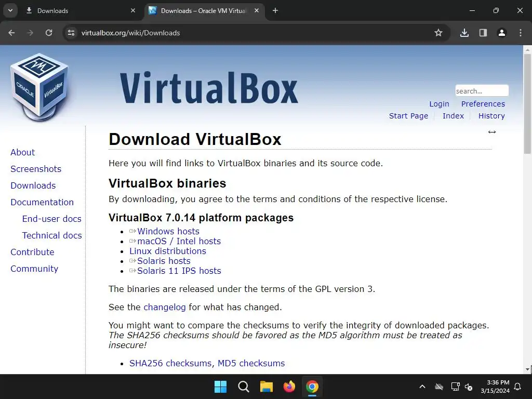532x399 pixels.
Task: Open File Explorer from the taskbar
Action: (267, 387)
